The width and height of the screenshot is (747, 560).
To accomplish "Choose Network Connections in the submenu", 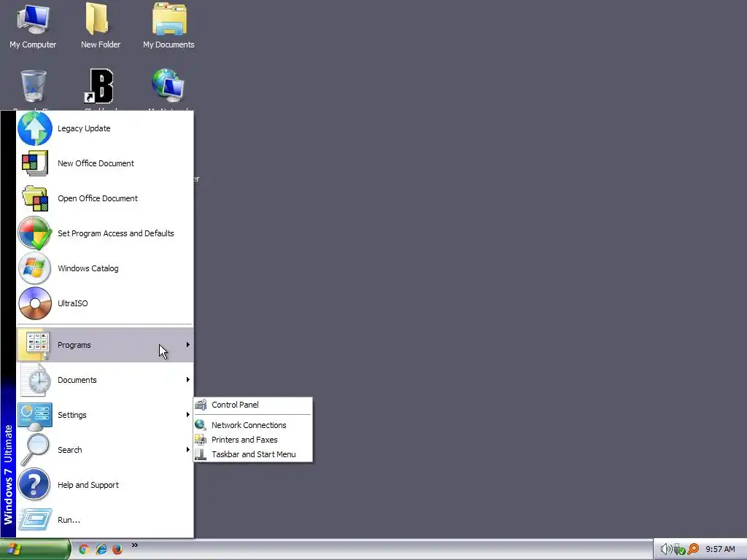I will [253, 425].
